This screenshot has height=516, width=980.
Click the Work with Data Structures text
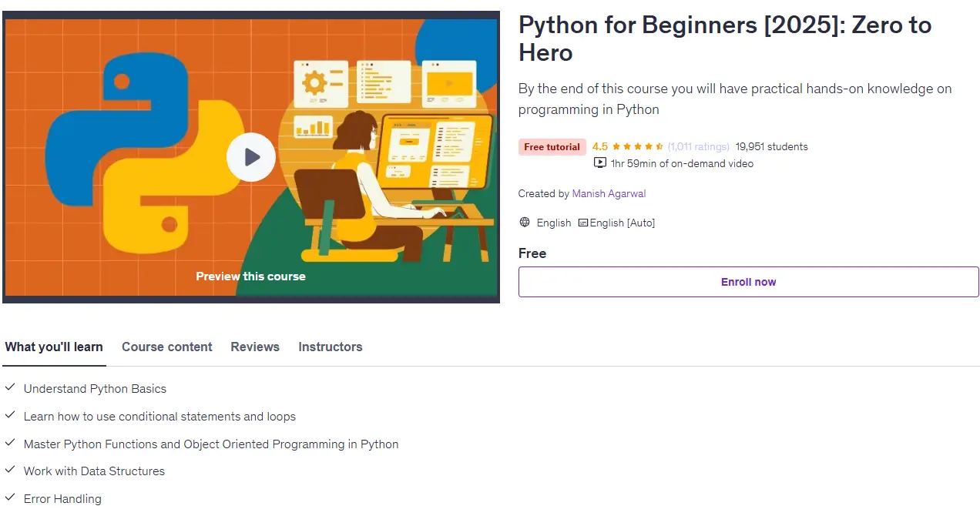(94, 471)
